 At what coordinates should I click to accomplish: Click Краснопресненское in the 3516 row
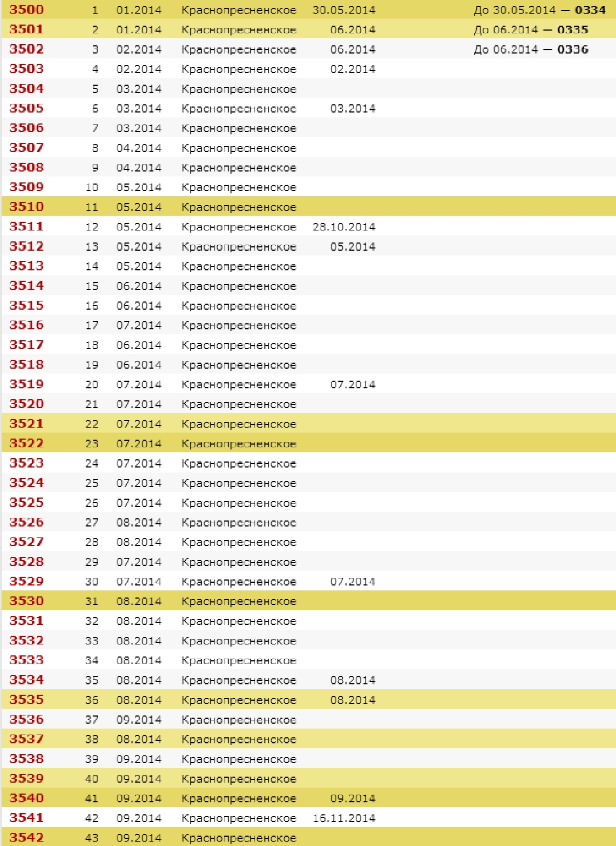(239, 326)
